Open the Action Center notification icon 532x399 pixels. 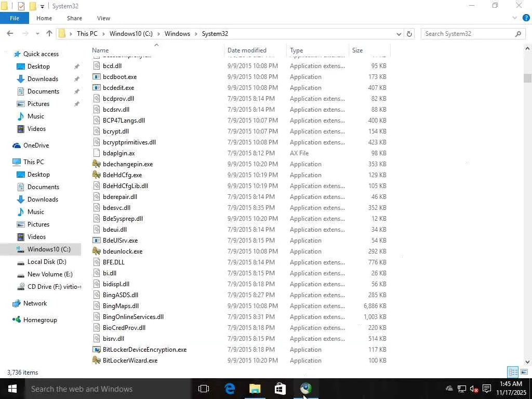click(x=487, y=389)
